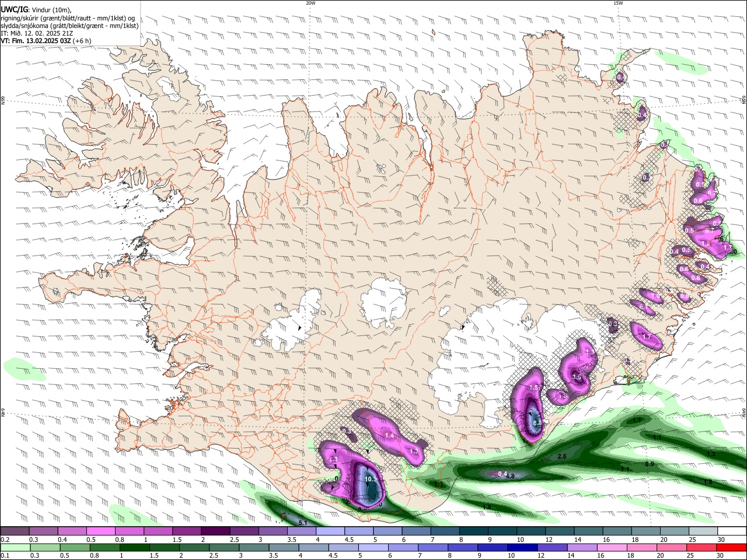Click the 3.5 snowfall value on map
This screenshot has width=747, height=560.
(x=577, y=377)
